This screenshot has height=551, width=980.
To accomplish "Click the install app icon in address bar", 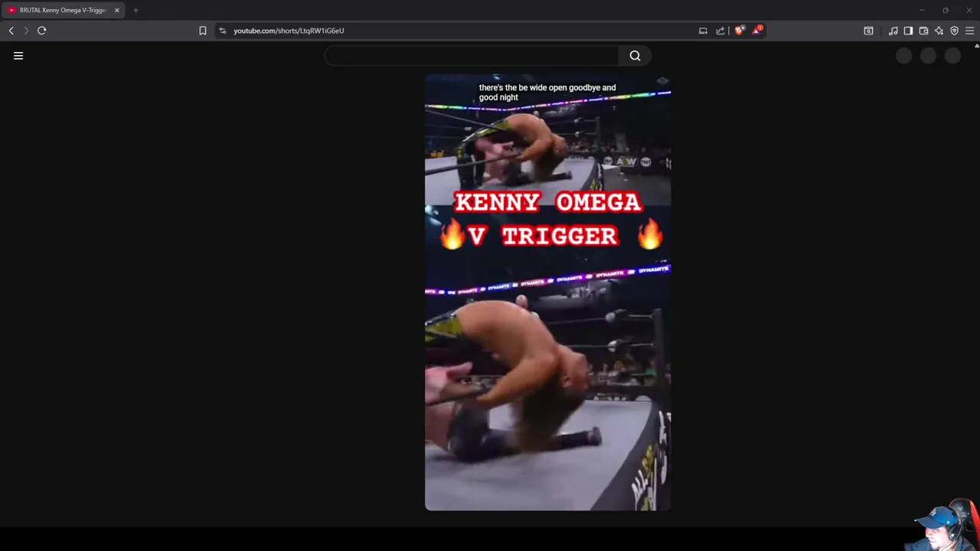I will click(x=703, y=31).
